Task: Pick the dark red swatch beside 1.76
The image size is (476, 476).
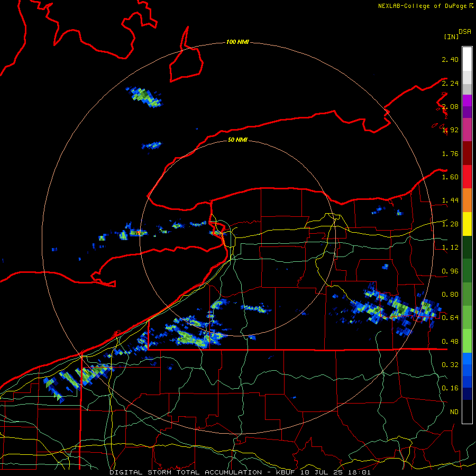Action: pyautogui.click(x=467, y=153)
